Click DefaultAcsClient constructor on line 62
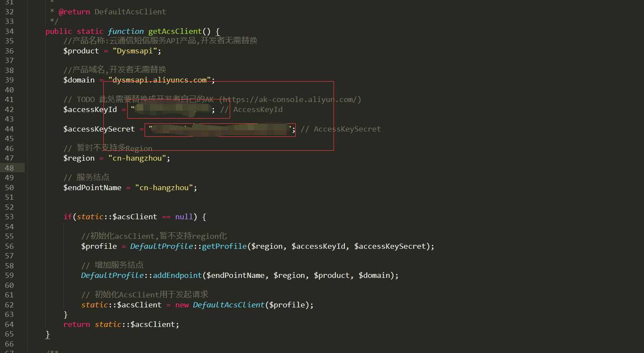Image resolution: width=644 pixels, height=353 pixels. point(229,305)
